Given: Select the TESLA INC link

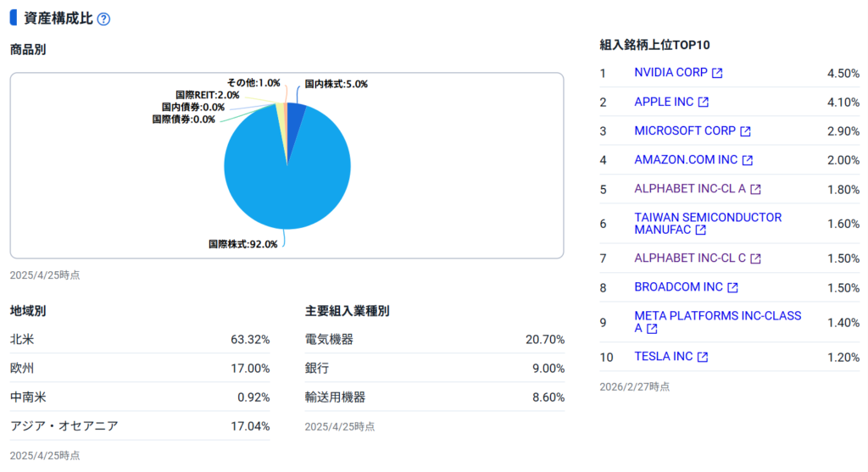Looking at the screenshot, I should [664, 357].
